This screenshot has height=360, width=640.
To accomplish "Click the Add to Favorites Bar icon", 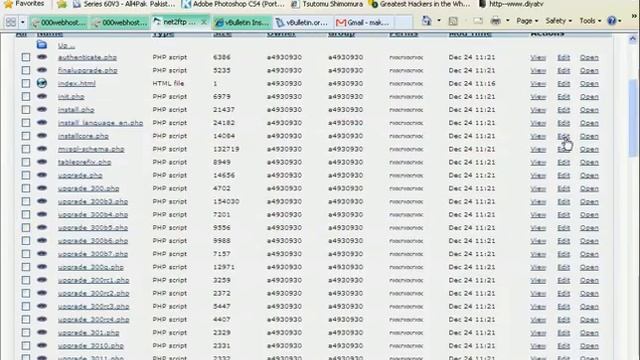I will point(62,4).
